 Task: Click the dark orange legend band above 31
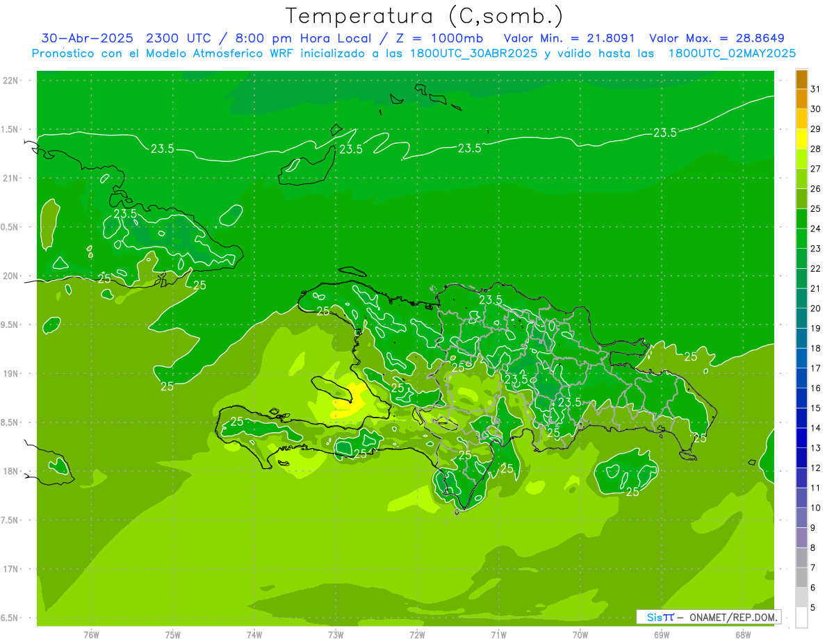click(x=801, y=79)
